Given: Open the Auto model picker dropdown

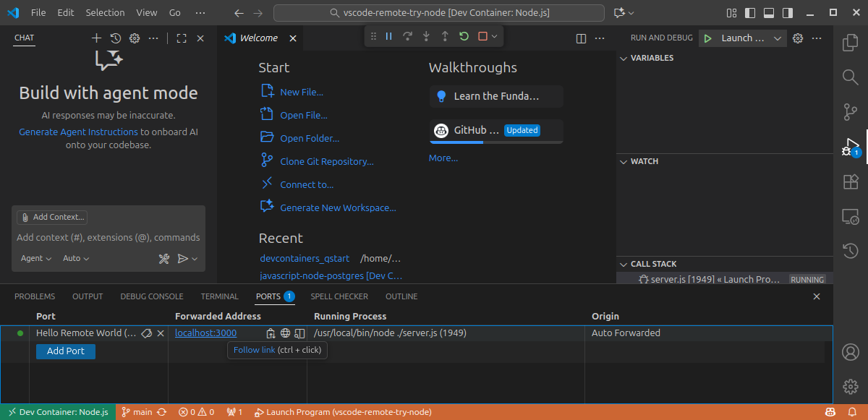Looking at the screenshot, I should [76, 258].
